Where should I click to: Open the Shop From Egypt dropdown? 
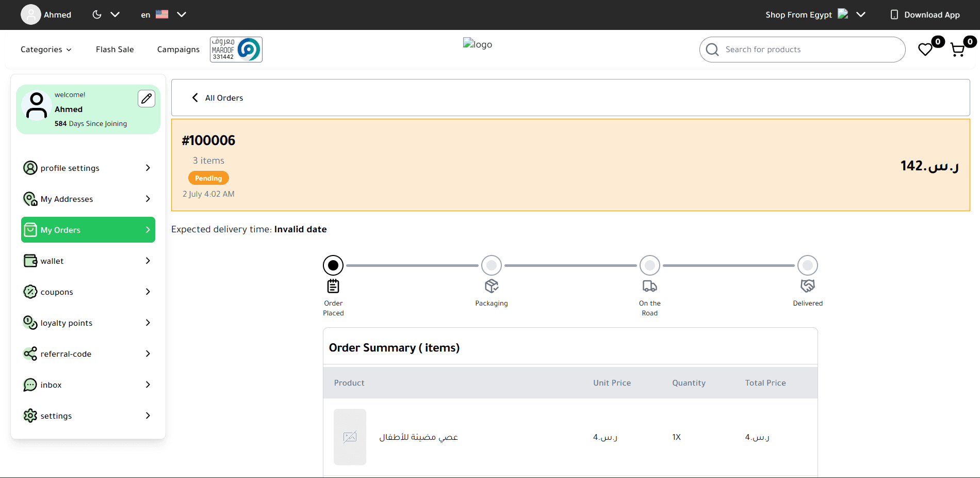[x=815, y=14]
